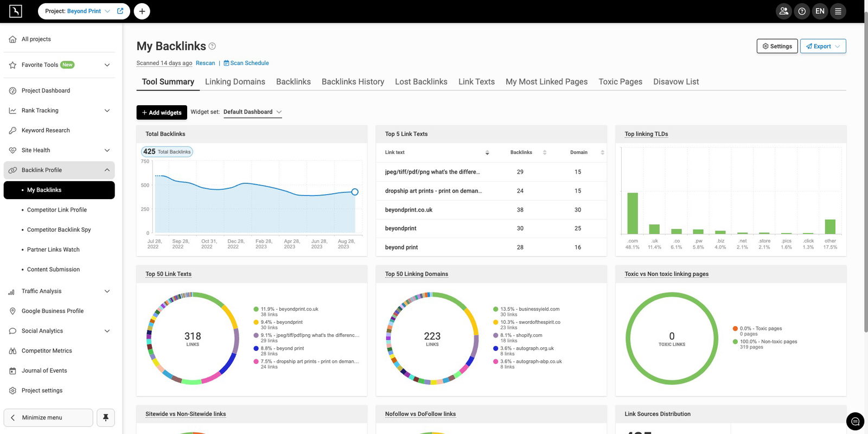Click the hamburger menu icon in header
This screenshot has height=434, width=868.
pos(838,11)
